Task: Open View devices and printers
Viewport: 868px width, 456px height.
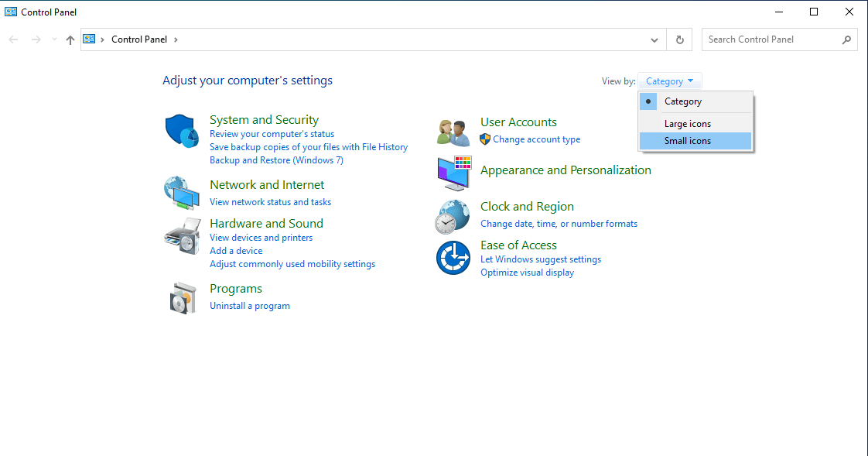Action: [261, 237]
